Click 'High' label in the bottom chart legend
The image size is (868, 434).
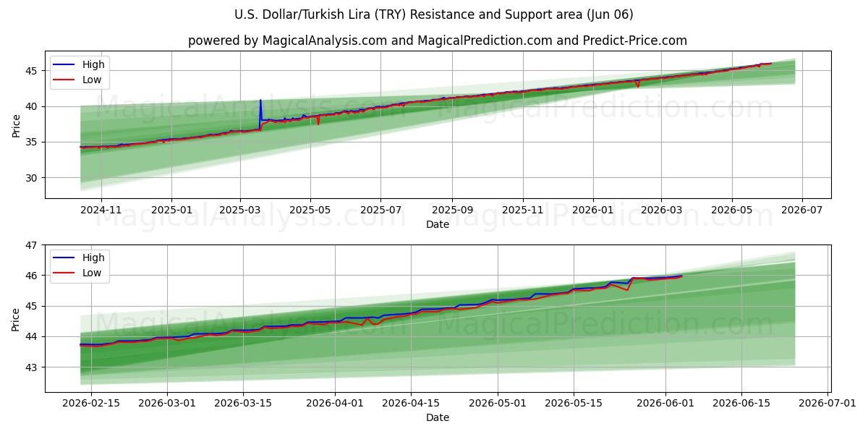click(x=93, y=258)
